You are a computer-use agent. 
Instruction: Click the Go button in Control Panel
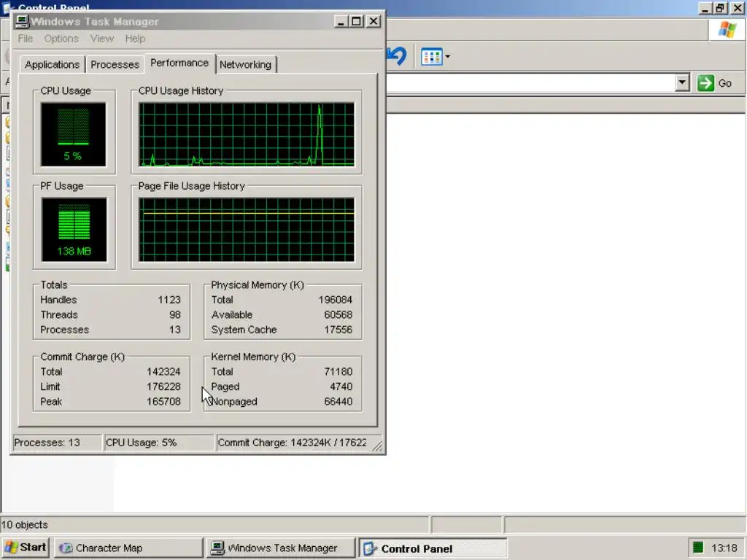pos(715,83)
